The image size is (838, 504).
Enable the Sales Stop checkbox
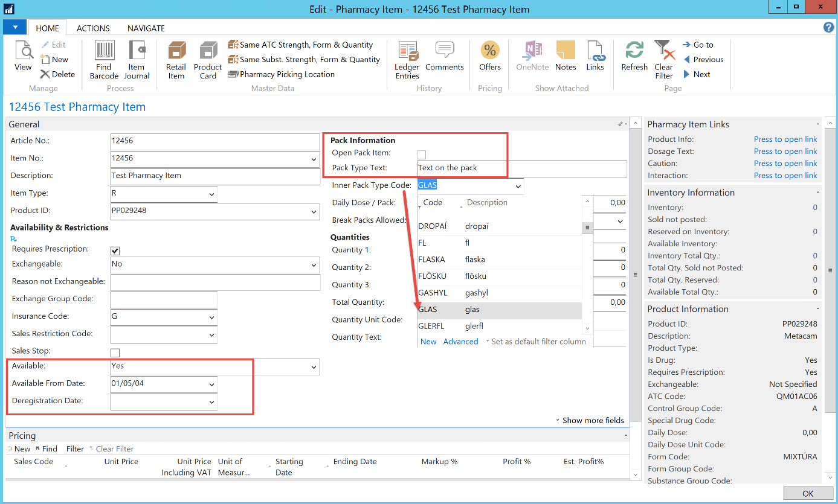(115, 352)
